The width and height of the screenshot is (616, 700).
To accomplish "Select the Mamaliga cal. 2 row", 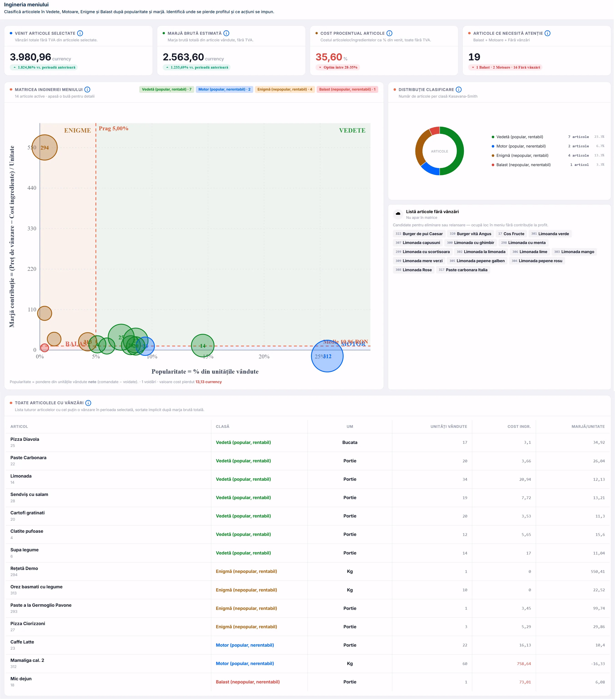I will pyautogui.click(x=308, y=664).
